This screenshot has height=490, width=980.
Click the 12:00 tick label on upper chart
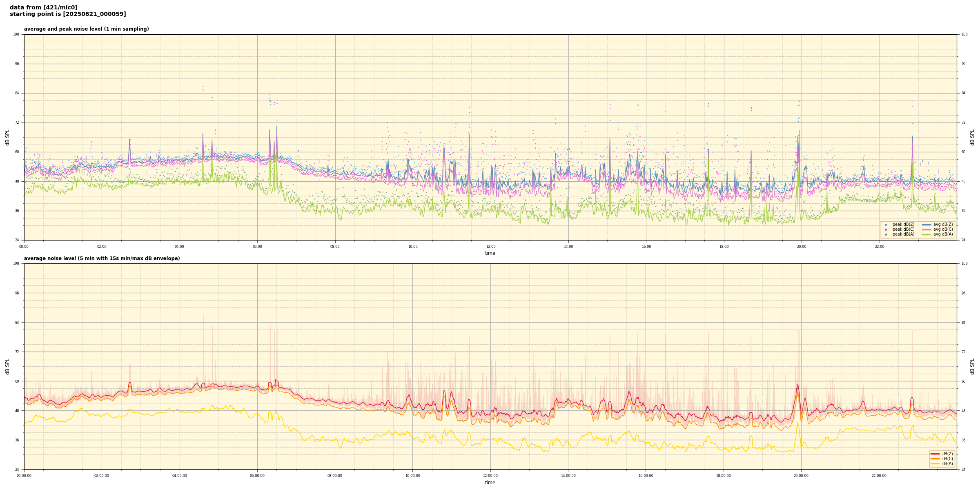490,247
